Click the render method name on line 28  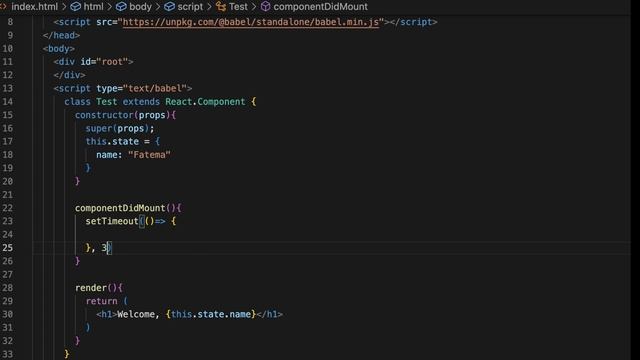[x=91, y=288]
